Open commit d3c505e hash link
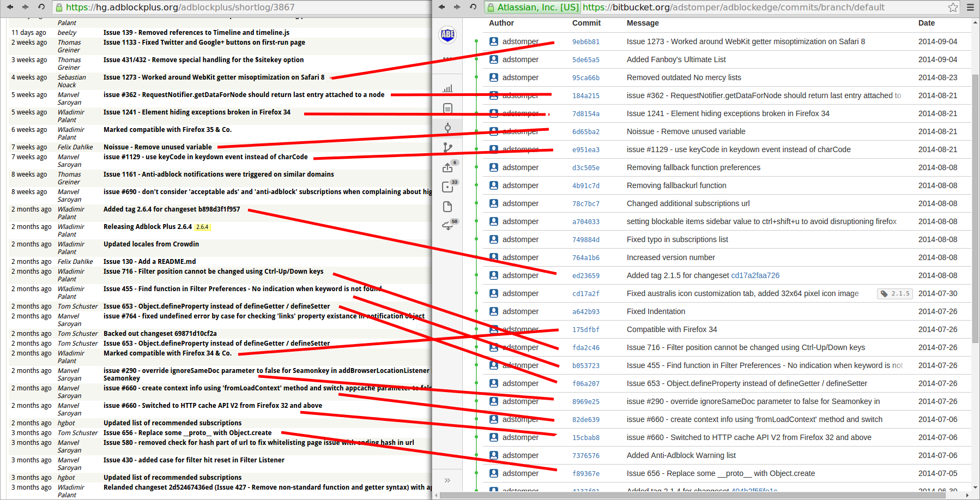Image resolution: width=980 pixels, height=500 pixels. click(586, 168)
